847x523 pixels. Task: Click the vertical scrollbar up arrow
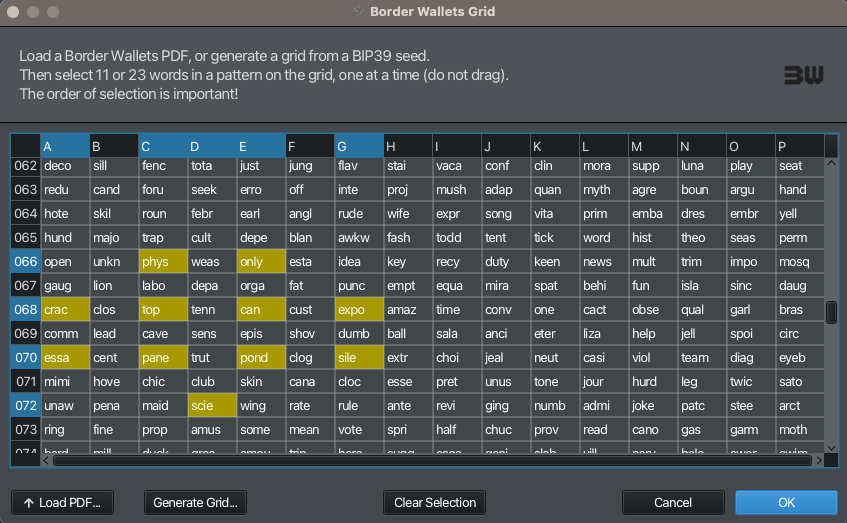coord(831,163)
